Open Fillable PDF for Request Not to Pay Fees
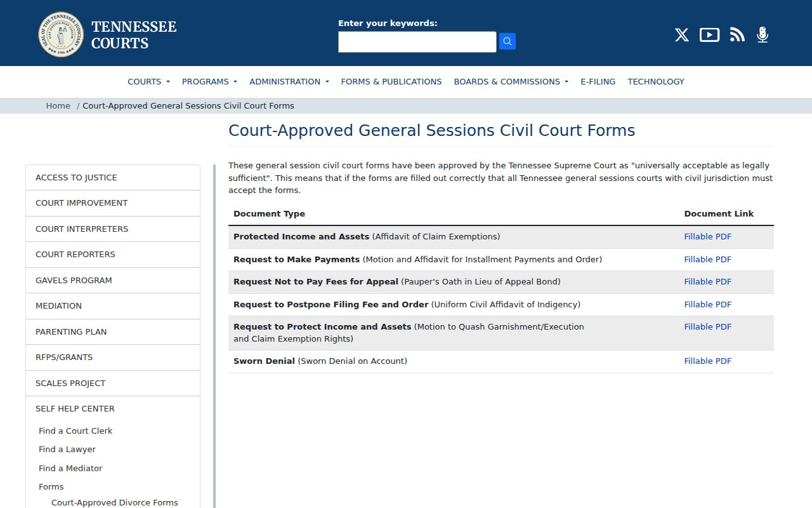The height and width of the screenshot is (508, 812). point(707,282)
